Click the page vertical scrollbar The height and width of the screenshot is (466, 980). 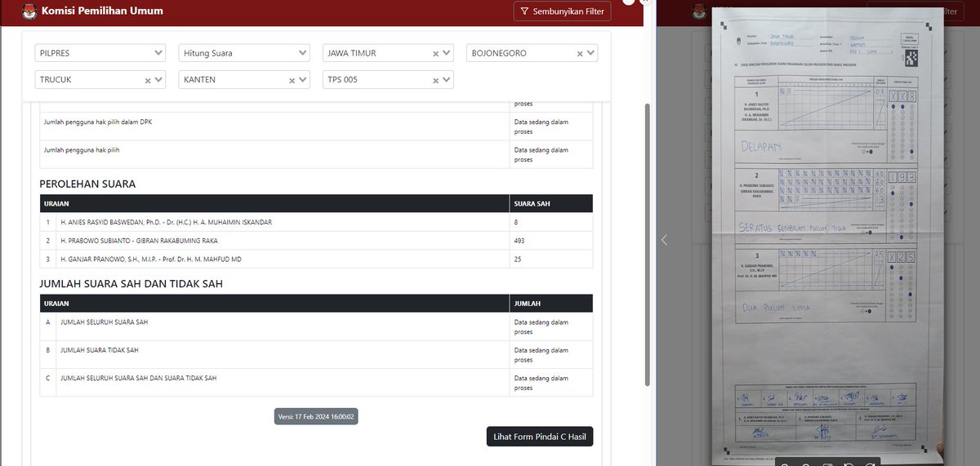coord(648,245)
